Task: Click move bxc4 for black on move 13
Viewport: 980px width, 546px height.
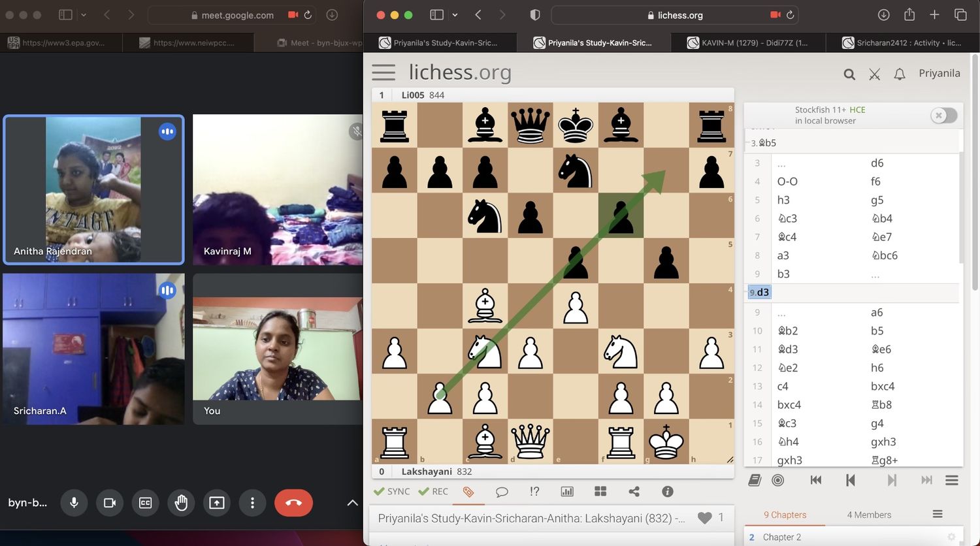Action: pyautogui.click(x=883, y=386)
